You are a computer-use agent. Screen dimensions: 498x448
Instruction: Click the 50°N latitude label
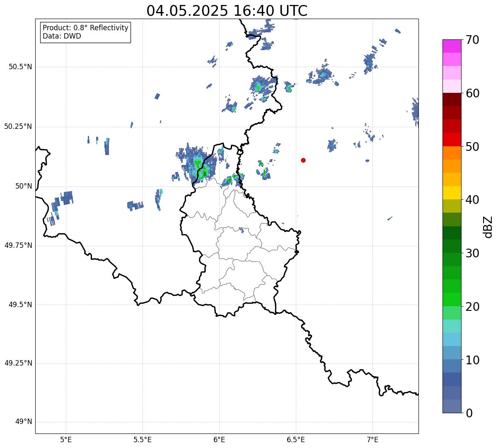pos(24,186)
